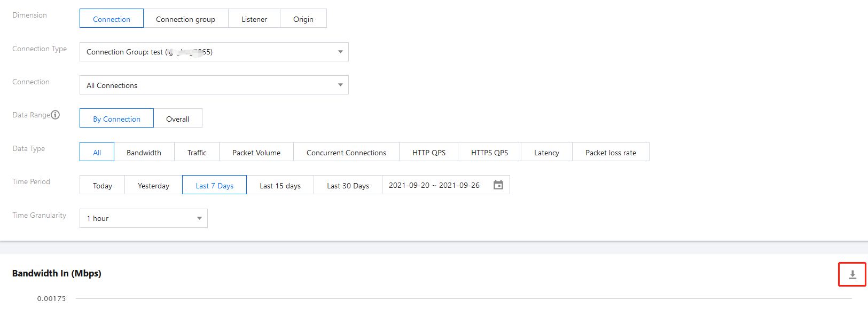Switch to the Listener dimension tab
868x309 pixels.
[254, 19]
